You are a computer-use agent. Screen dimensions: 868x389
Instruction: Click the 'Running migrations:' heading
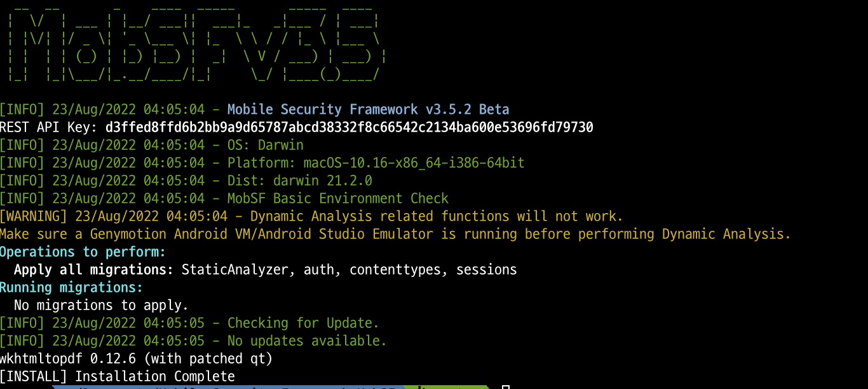(72, 287)
